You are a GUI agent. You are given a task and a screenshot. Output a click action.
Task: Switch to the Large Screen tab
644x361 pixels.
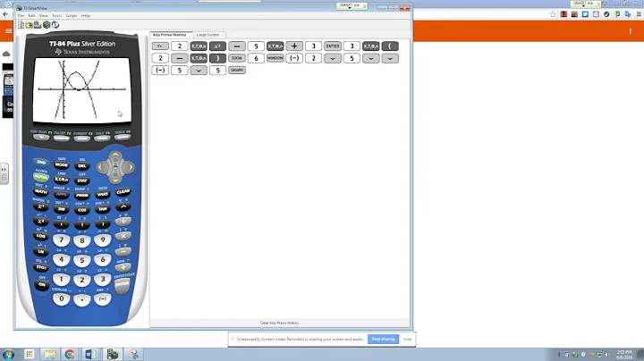coord(208,35)
